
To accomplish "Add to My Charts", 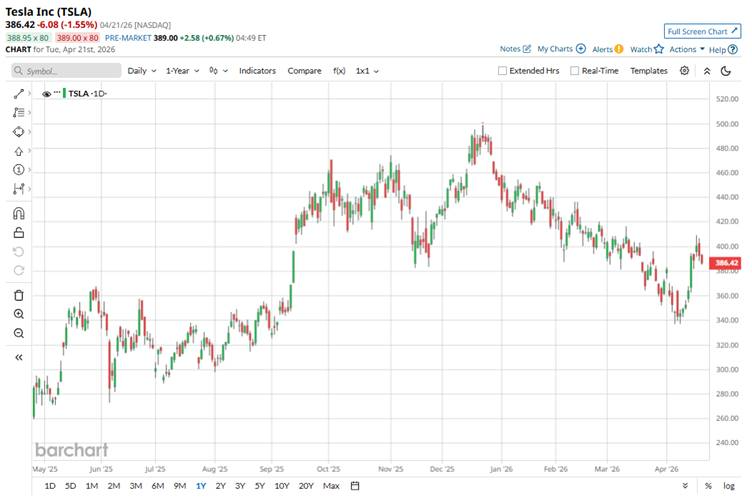I will [x=561, y=49].
